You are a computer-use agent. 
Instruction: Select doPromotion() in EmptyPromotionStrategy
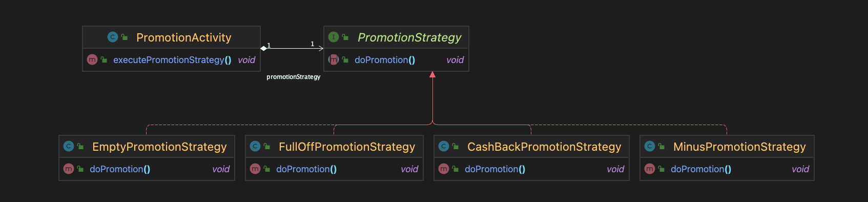(x=120, y=169)
